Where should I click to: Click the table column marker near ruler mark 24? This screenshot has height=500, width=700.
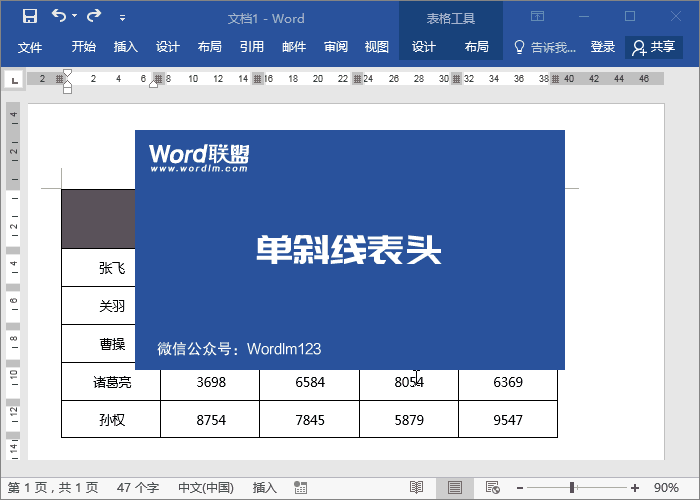(x=357, y=79)
